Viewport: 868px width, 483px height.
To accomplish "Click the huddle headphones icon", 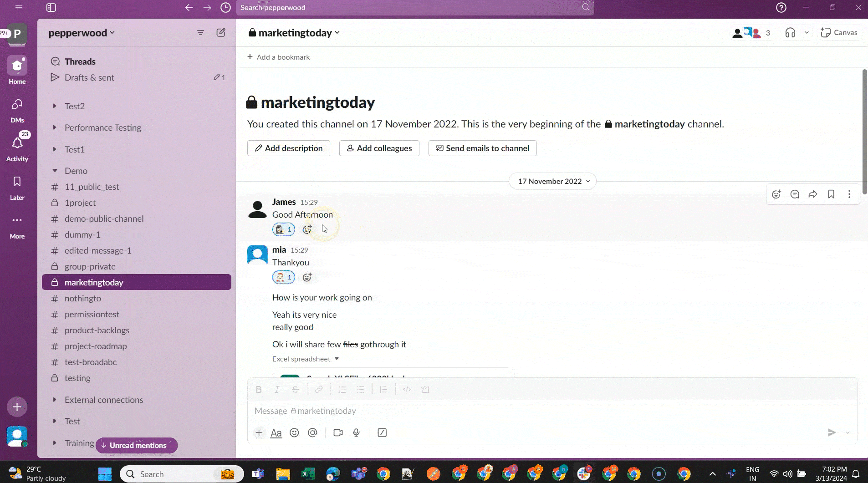I will 790,33.
